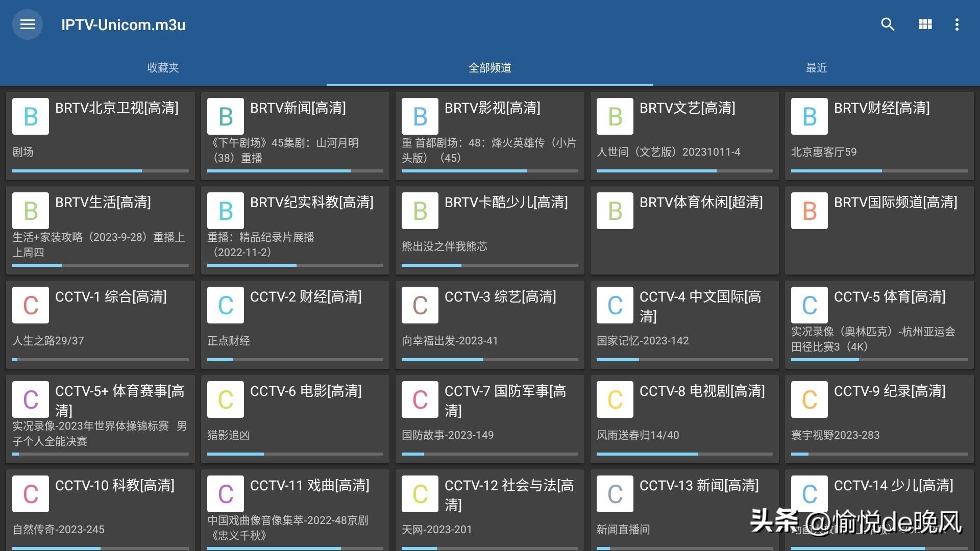
Task: Click the CCTV-6 电影 channel letter icon
Action: point(226,399)
